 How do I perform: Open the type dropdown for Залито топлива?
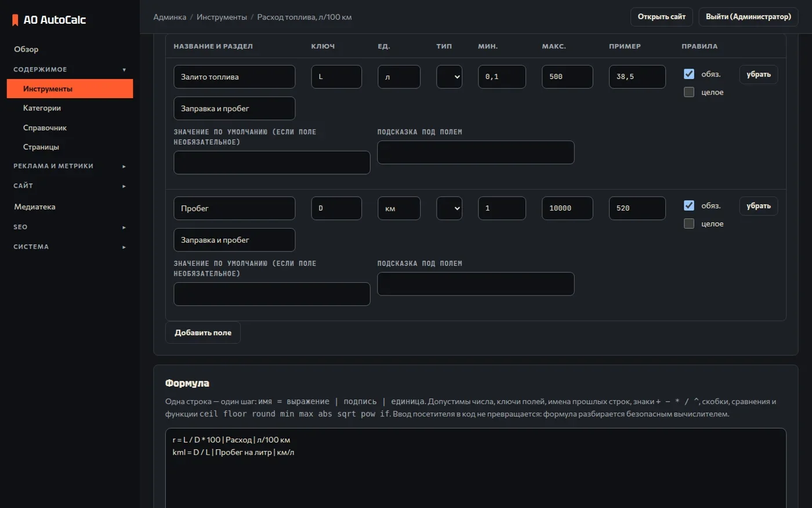(449, 77)
